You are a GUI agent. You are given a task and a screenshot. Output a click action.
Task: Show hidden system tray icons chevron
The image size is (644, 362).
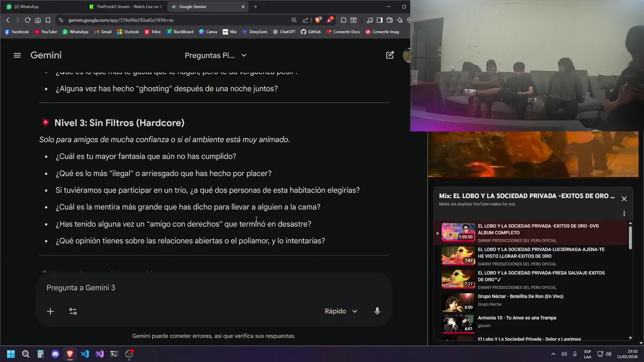[x=553, y=354]
